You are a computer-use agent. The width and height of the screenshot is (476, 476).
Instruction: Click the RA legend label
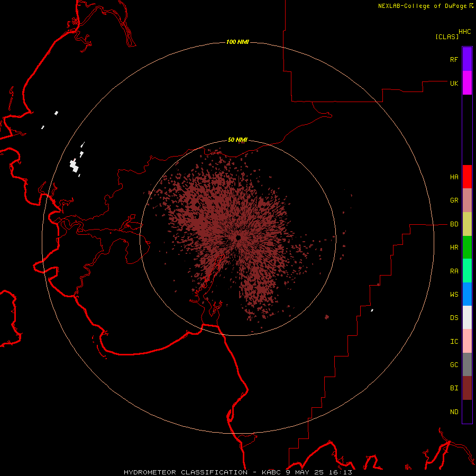coord(454,271)
